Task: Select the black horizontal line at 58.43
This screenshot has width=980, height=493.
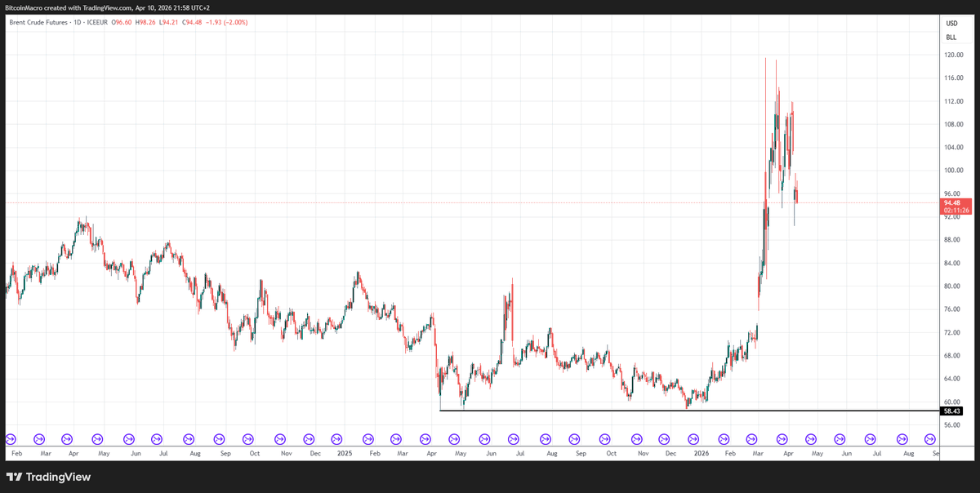Action: (x=690, y=411)
